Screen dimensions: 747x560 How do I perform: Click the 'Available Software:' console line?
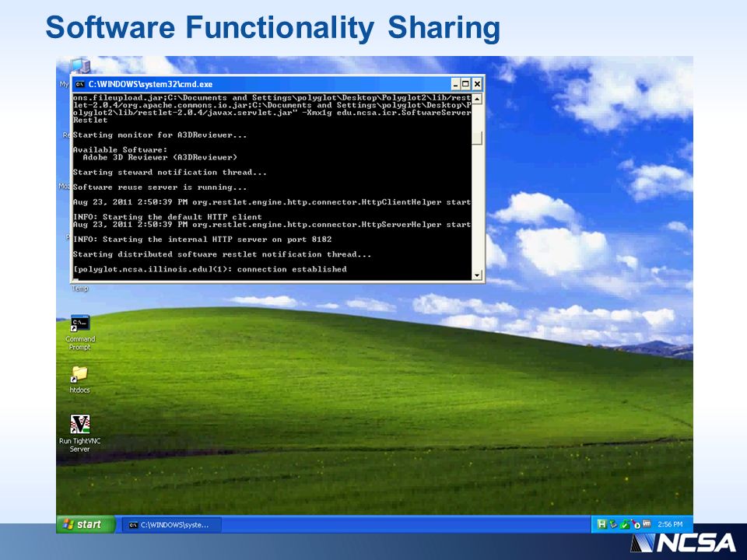click(120, 150)
